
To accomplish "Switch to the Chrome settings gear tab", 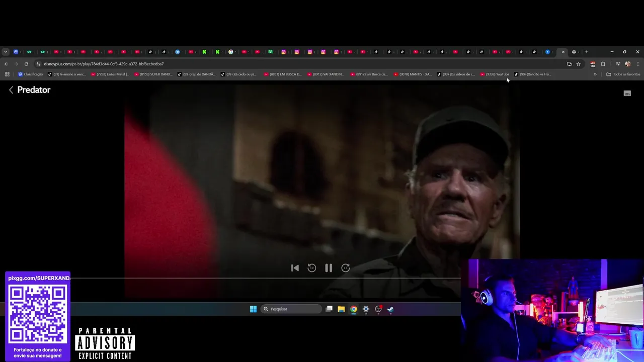I will pos(574,52).
